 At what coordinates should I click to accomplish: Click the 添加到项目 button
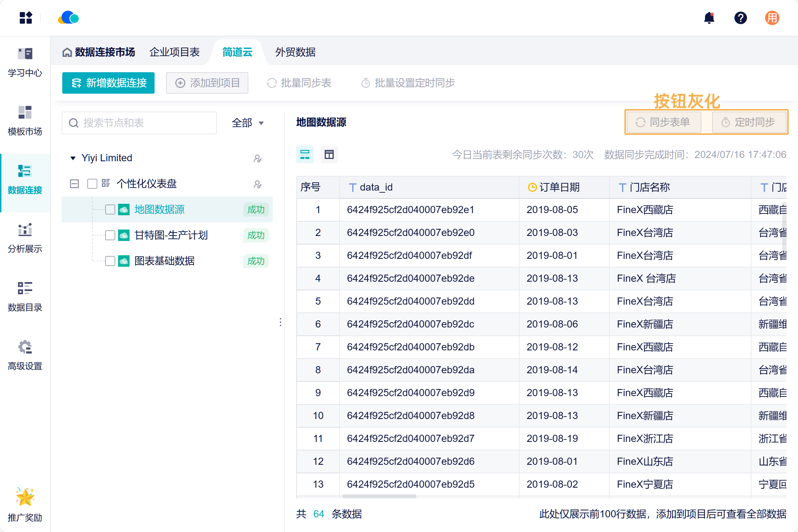tap(207, 83)
